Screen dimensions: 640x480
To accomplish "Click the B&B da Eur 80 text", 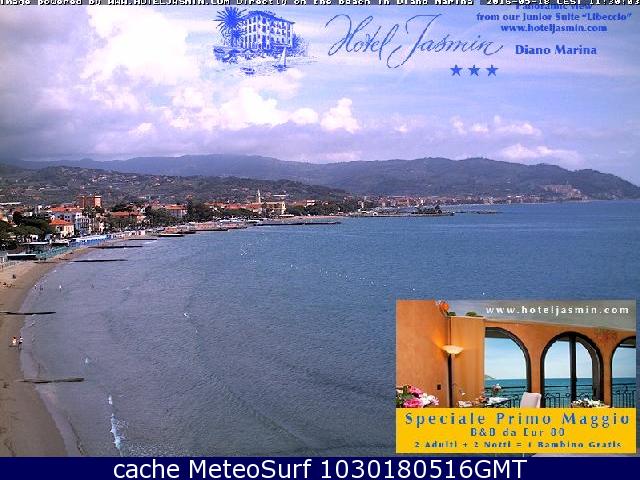I will [515, 432].
